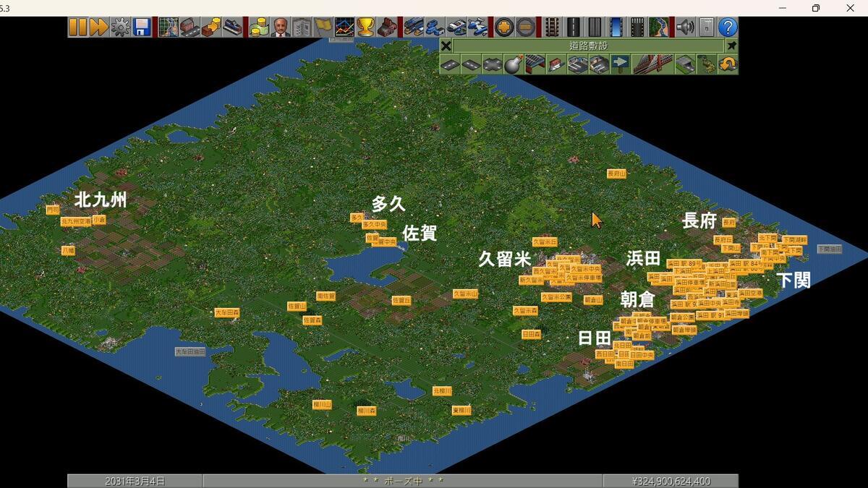
Task: Toggle fast forward mode
Action: tap(98, 27)
